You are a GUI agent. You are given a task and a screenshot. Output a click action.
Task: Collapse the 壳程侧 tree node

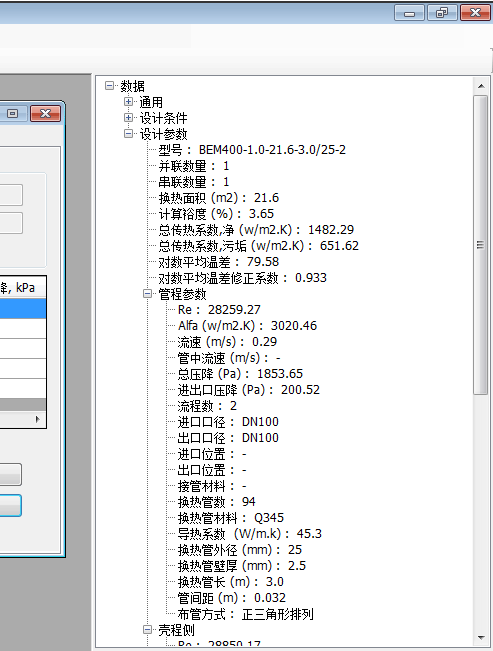click(x=147, y=630)
